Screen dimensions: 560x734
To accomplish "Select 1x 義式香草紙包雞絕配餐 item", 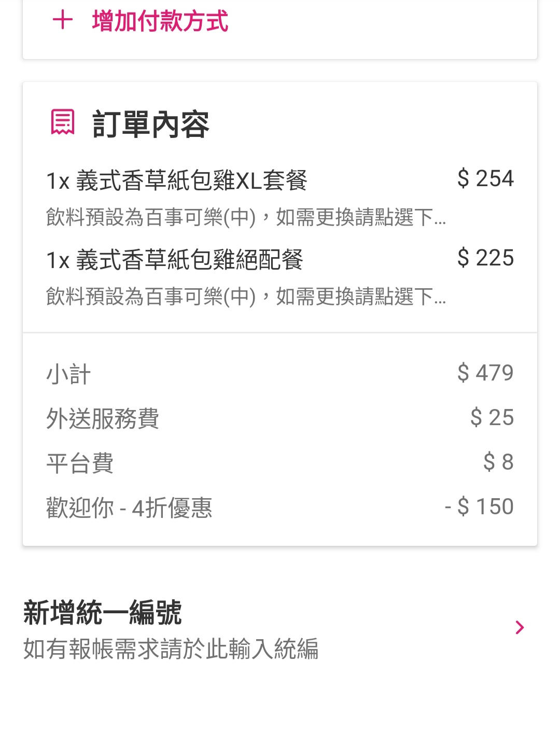I will coord(175,260).
